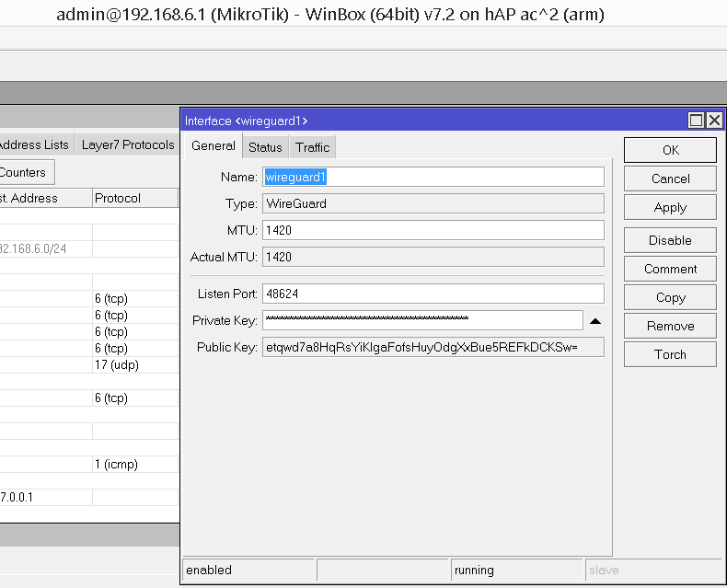The height and width of the screenshot is (588, 727).
Task: Sort by the Protocol column header
Action: tap(135, 198)
